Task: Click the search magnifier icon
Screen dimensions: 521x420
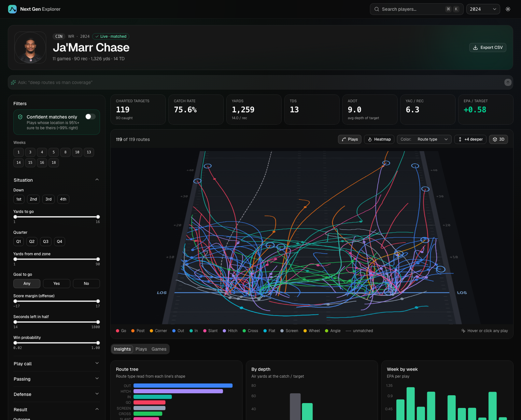Action: tap(377, 9)
